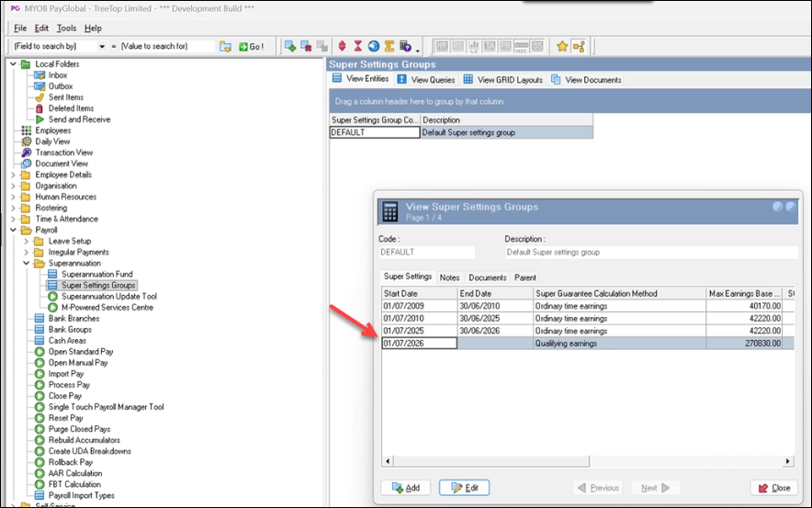Click the Value to search for field
Screen dimensions: 812x508
click(x=167, y=46)
